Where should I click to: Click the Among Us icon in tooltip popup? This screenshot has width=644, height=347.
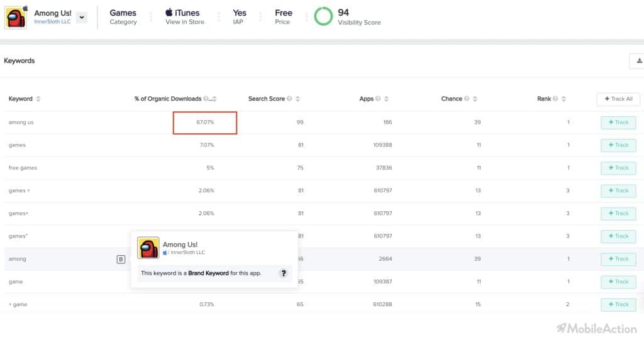[x=148, y=248]
